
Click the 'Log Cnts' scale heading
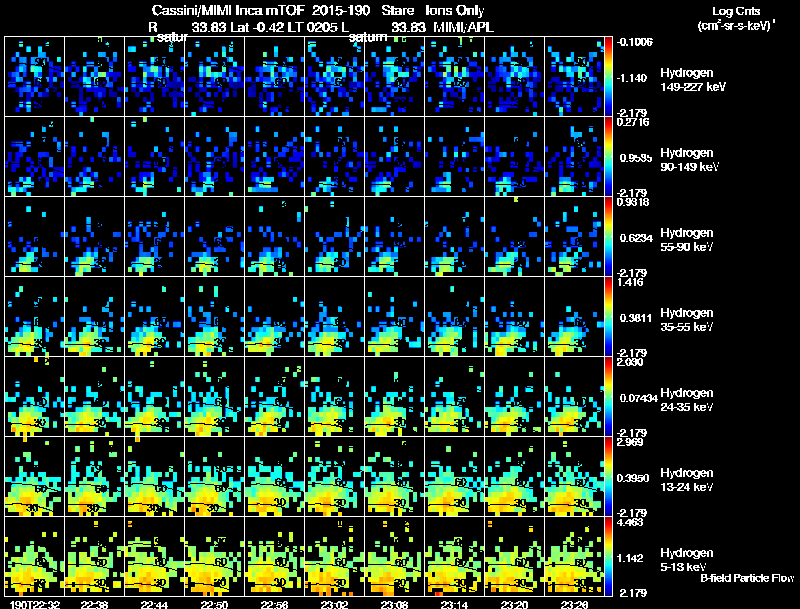pyautogui.click(x=736, y=11)
